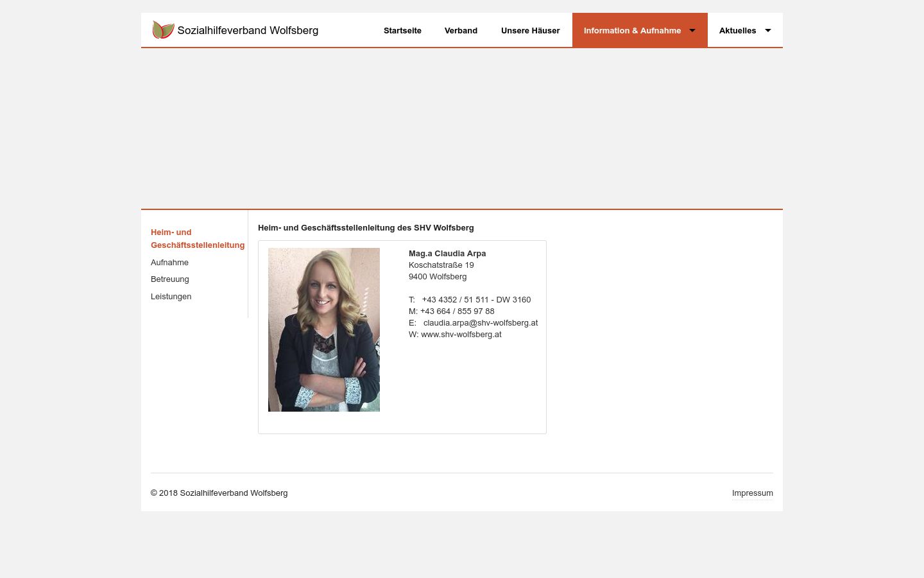This screenshot has height=578, width=924.
Task: Click the text 9400 Wolfsberg
Action: pyautogui.click(x=438, y=276)
